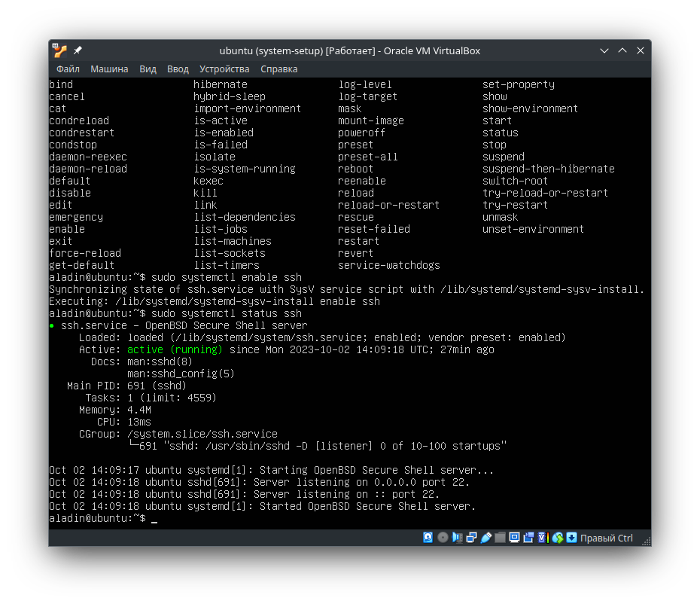The image size is (700, 604).
Task: Open the Вид menu
Action: (x=148, y=69)
